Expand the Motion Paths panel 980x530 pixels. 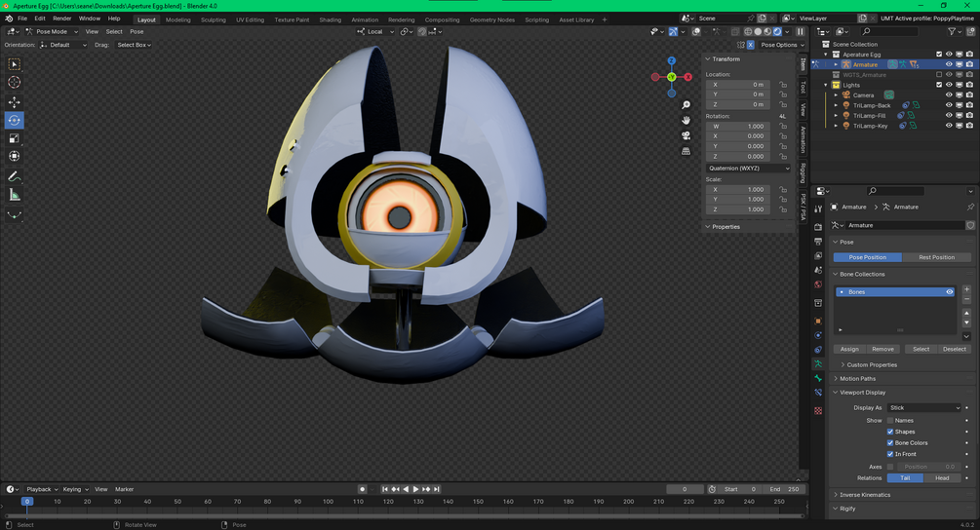point(857,378)
